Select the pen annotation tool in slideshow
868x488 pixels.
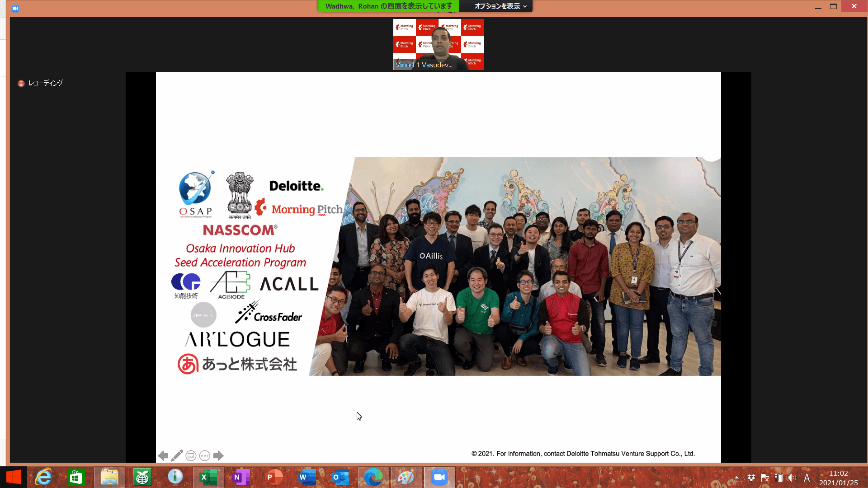(177, 455)
